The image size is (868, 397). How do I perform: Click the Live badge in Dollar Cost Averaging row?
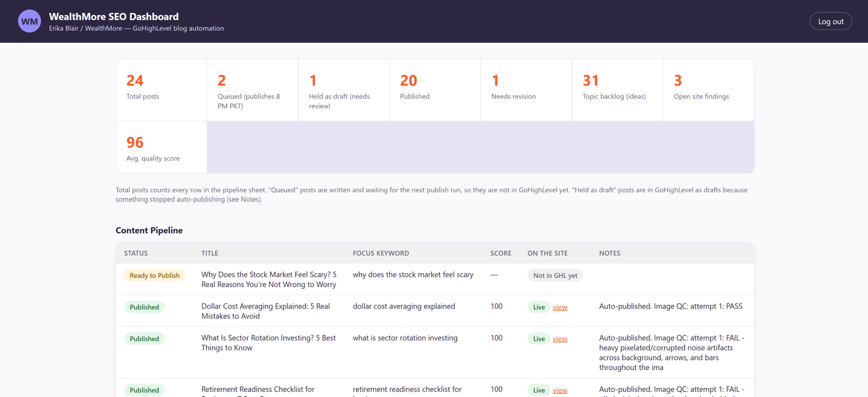click(539, 307)
